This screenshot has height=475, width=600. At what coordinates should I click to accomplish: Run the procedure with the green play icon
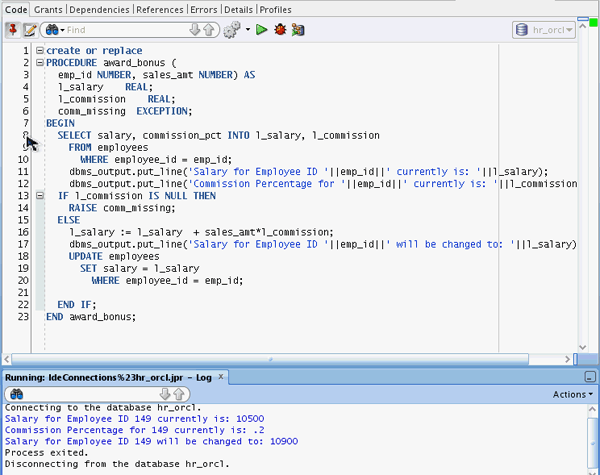point(262,29)
